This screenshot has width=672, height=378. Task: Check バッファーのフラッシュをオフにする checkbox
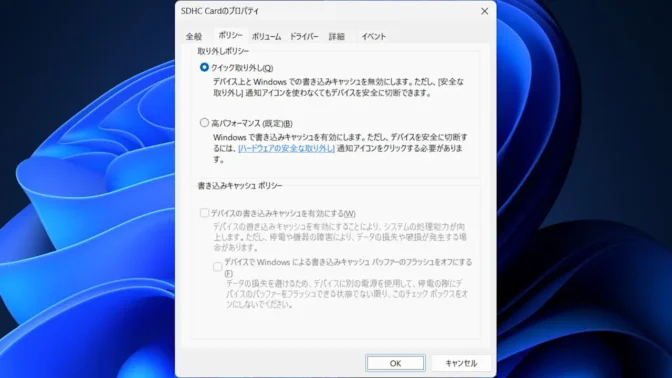[218, 267]
